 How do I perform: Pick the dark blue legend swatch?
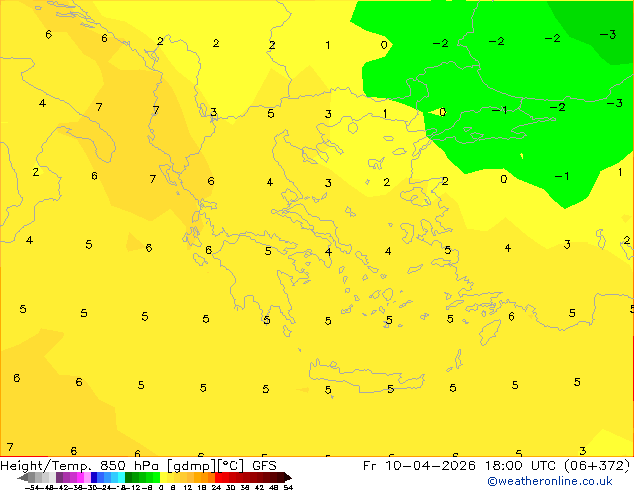click(94, 477)
